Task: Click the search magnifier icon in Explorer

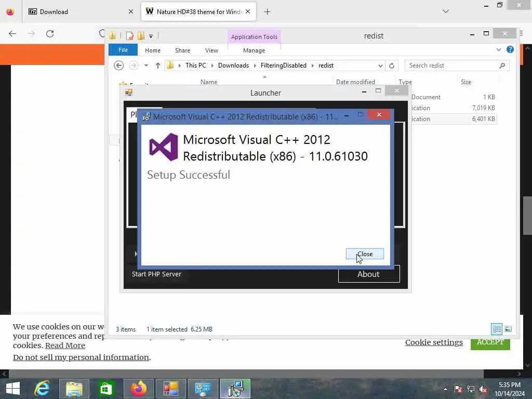Action: [502, 65]
